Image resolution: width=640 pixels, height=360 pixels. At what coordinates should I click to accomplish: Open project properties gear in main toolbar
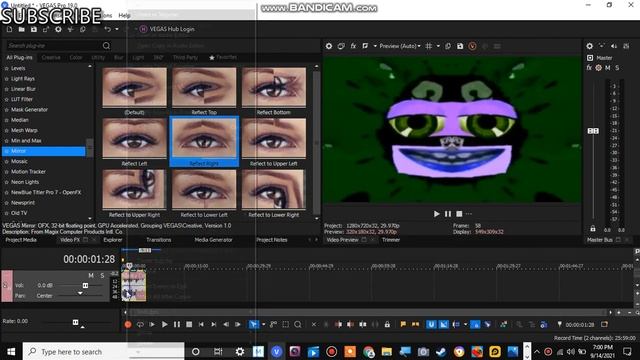[58, 29]
